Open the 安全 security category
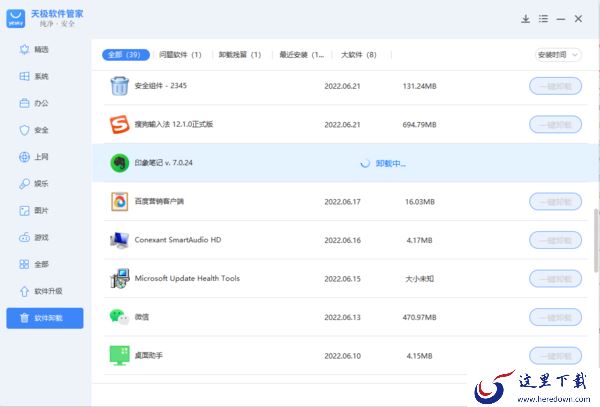Image resolution: width=600 pixels, height=407 pixels. (x=34, y=130)
